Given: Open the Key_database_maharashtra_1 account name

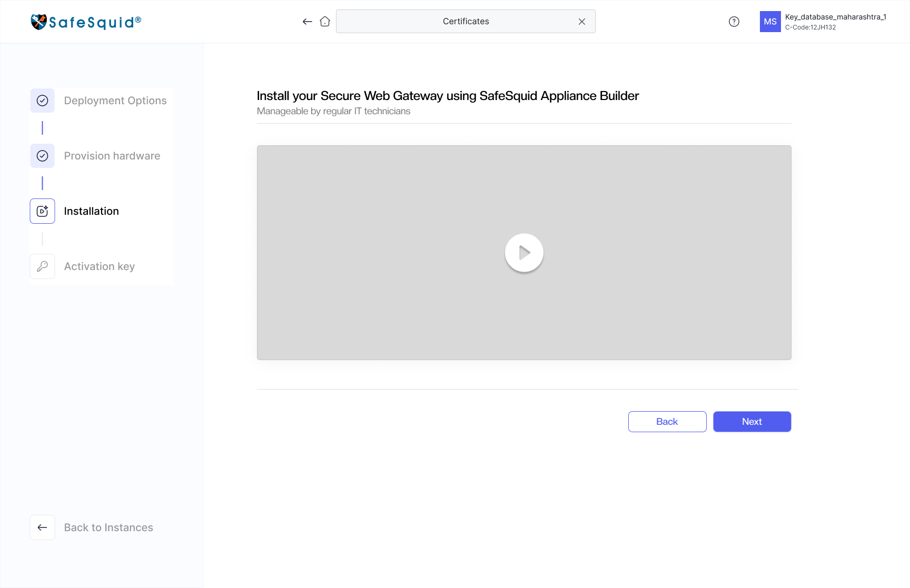Looking at the screenshot, I should tap(835, 17).
